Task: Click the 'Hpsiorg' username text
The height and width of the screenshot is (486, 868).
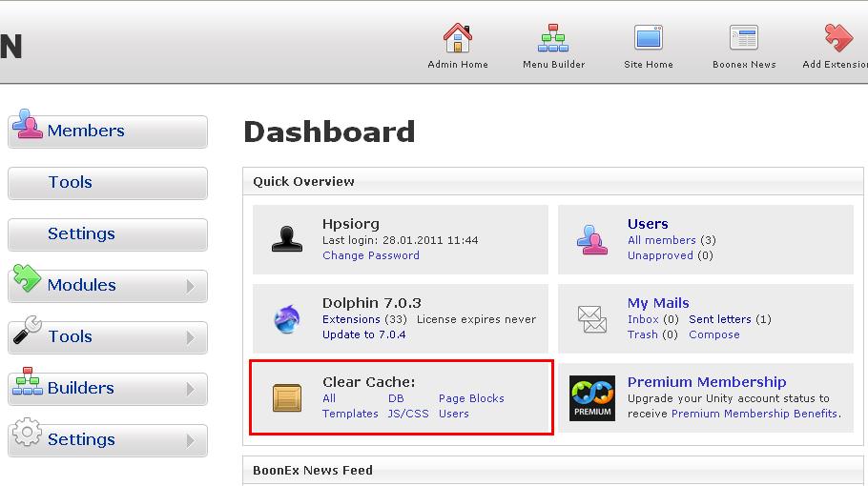Action: pyautogui.click(x=350, y=224)
